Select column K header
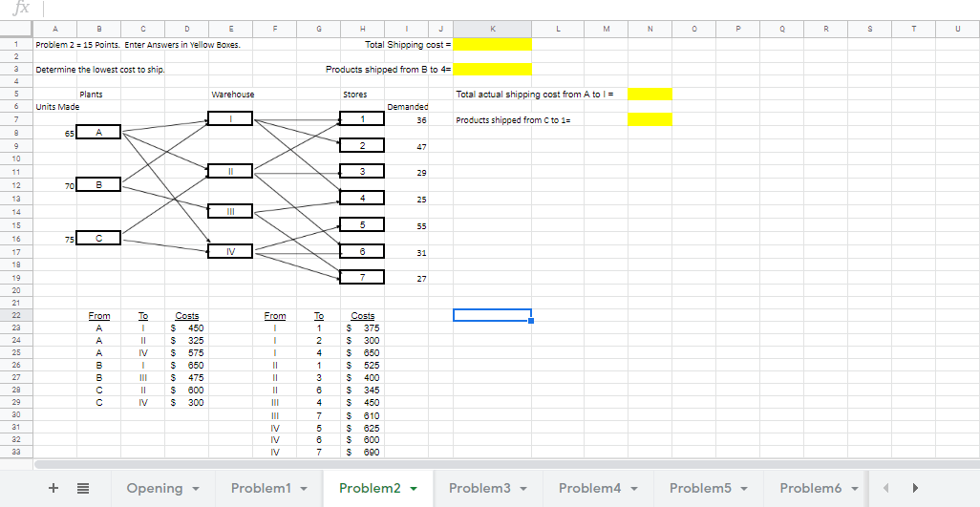This screenshot has height=507, width=980. click(493, 29)
